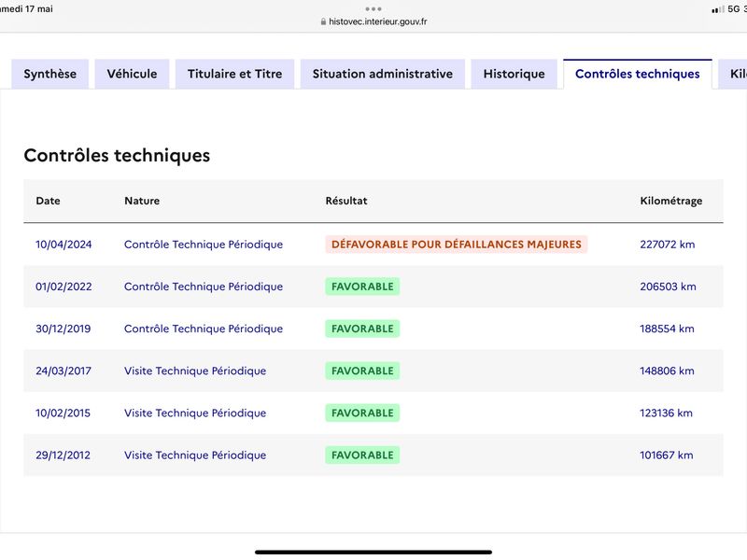Open the Situation administrative tab
The image size is (747, 560).
tap(383, 74)
